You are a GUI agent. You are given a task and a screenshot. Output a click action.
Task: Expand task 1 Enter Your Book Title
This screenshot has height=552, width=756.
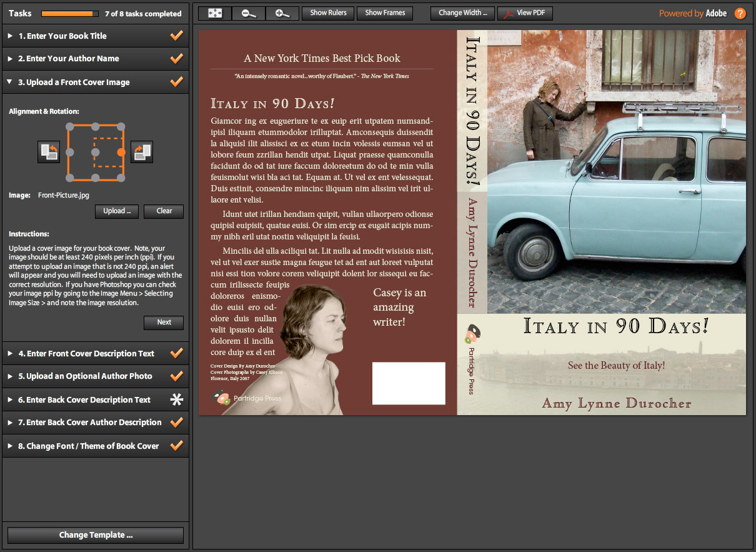point(62,36)
